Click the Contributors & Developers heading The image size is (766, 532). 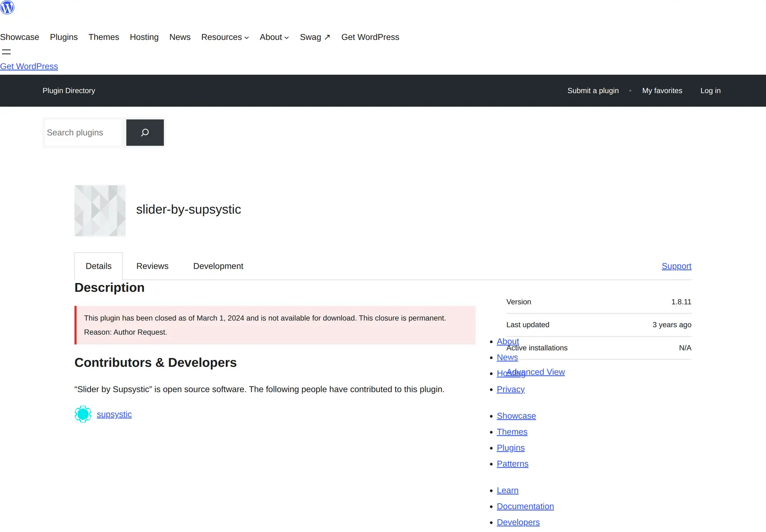click(156, 362)
